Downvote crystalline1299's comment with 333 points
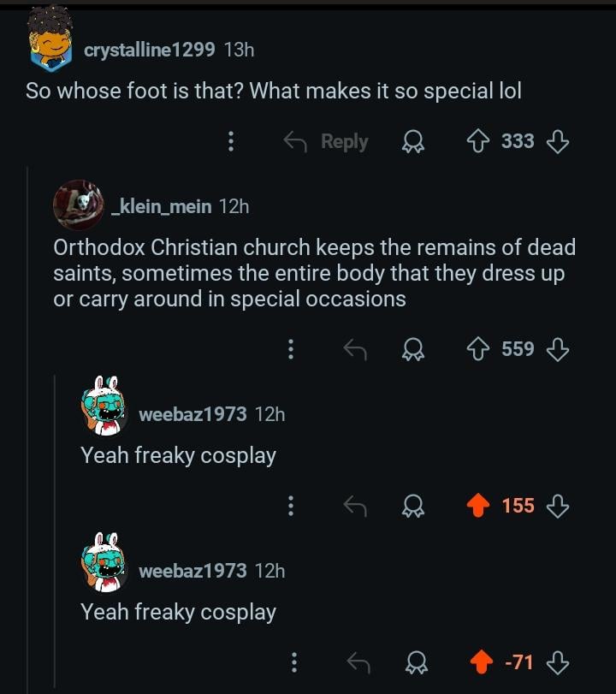 (x=557, y=141)
